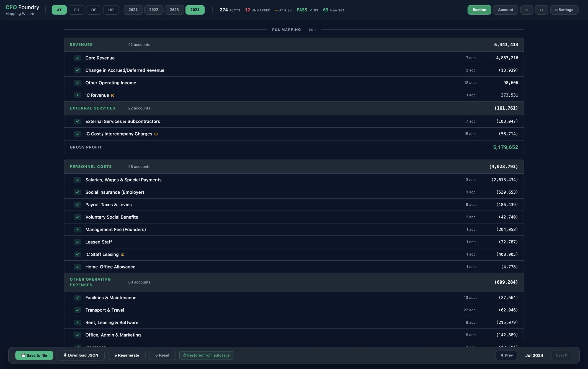
Task: Switch to year 2023
Action: [174, 10]
